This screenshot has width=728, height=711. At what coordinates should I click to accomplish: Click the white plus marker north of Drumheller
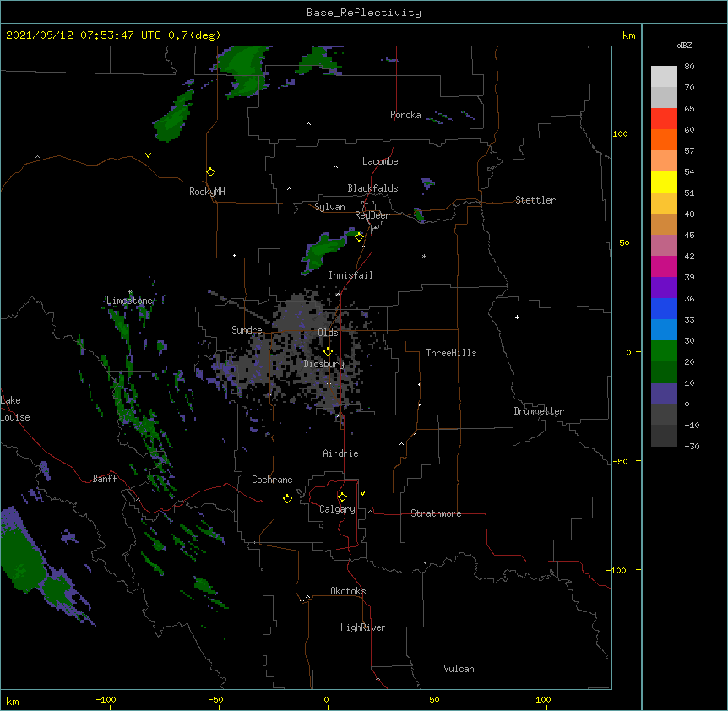click(x=517, y=317)
